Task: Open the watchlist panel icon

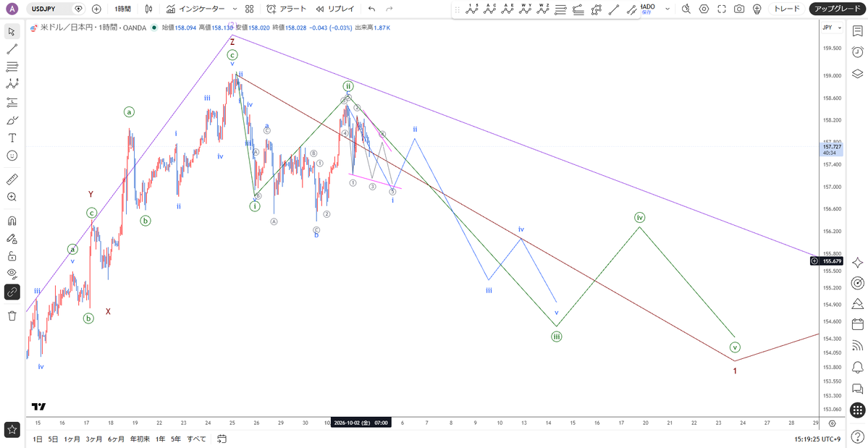Action: [x=857, y=31]
